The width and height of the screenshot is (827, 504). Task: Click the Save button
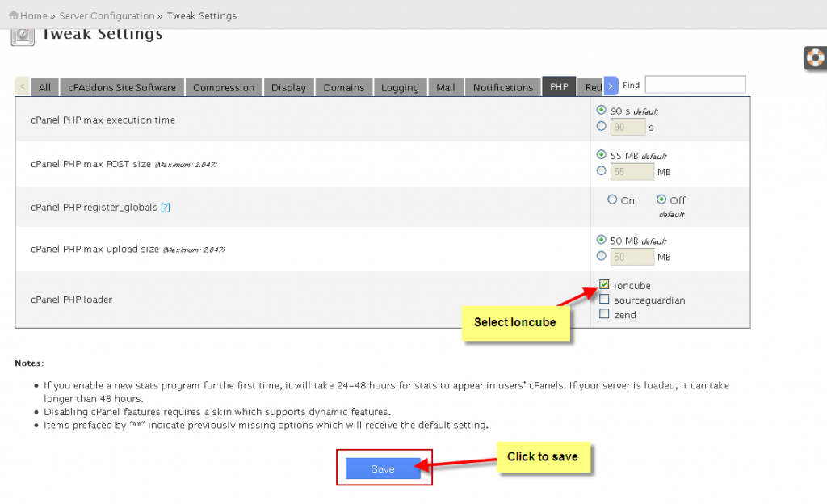pos(384,468)
